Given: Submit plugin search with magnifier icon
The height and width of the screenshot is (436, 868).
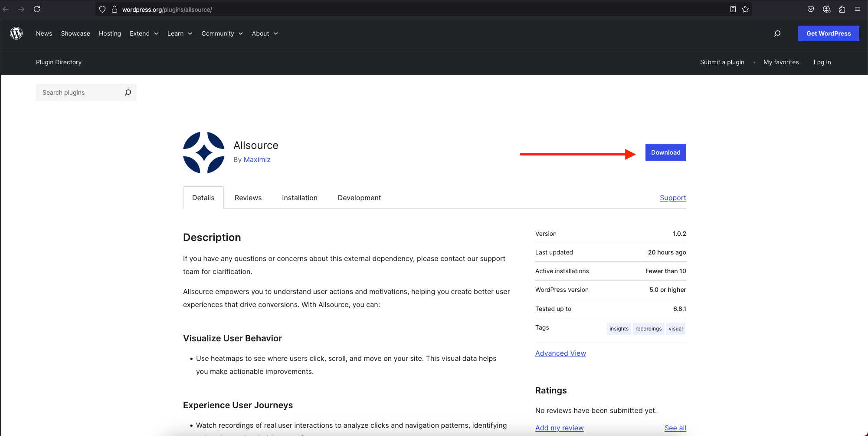Looking at the screenshot, I should [x=128, y=92].
